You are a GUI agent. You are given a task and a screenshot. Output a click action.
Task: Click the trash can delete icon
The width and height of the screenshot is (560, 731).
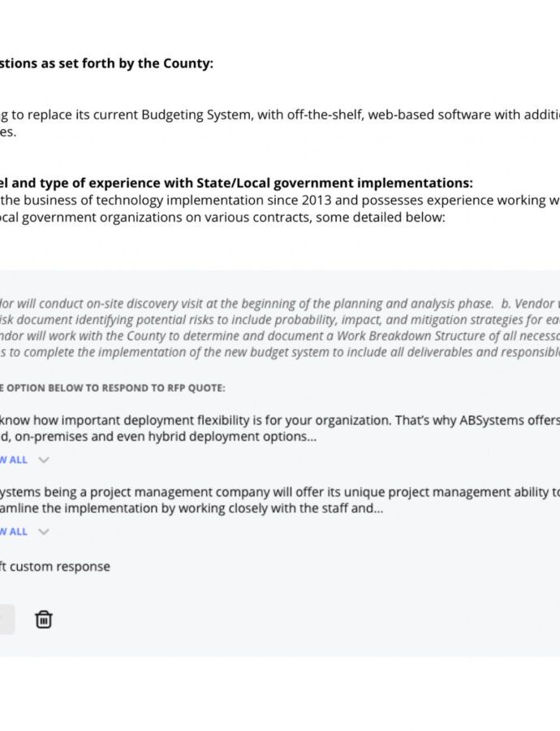(44, 620)
